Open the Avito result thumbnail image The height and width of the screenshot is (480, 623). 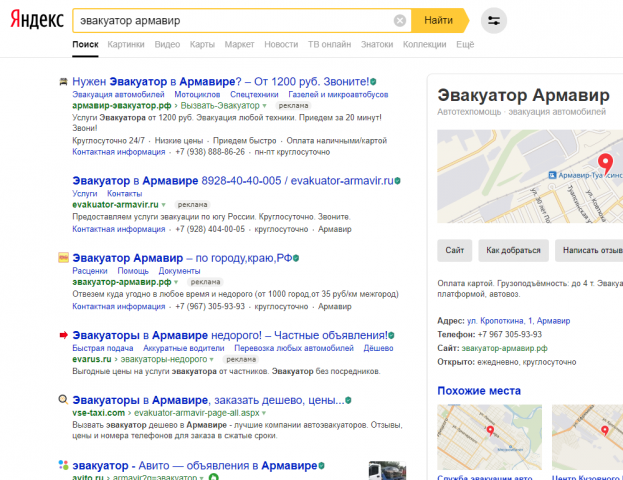[x=387, y=470]
